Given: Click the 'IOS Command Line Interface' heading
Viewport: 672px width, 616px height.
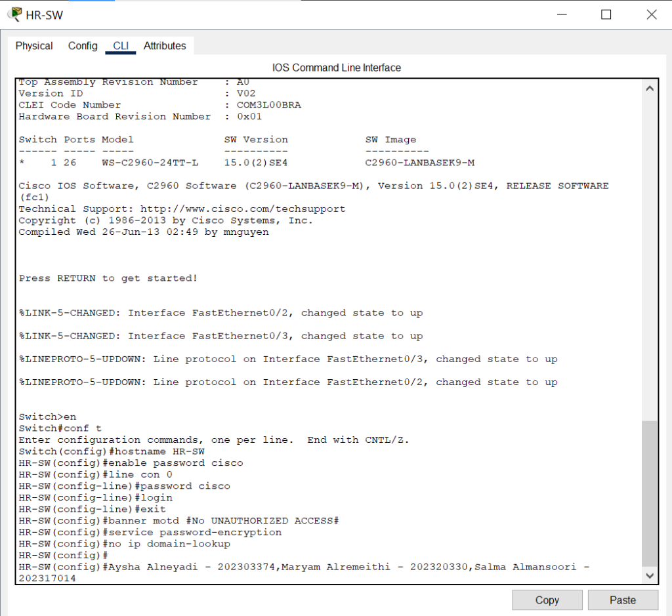Looking at the screenshot, I should [337, 68].
